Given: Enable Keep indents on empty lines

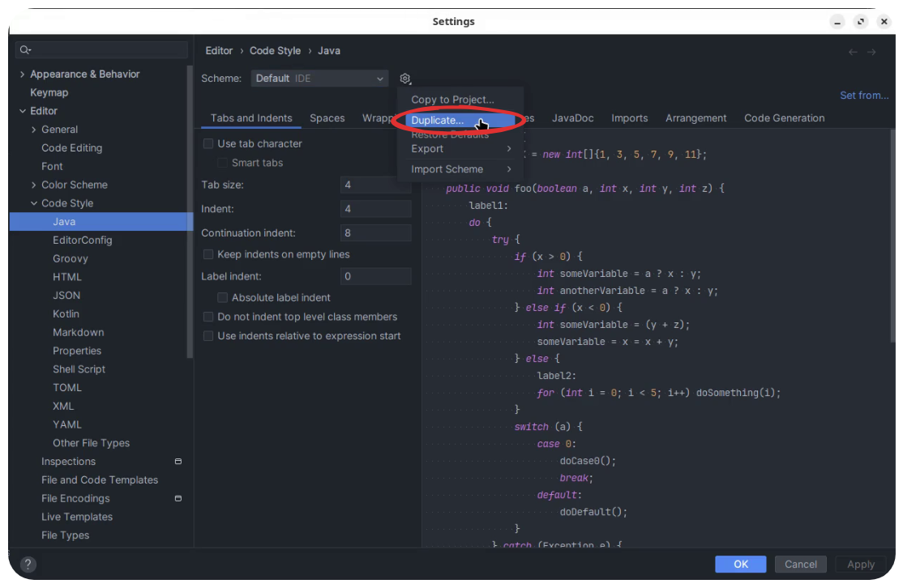Looking at the screenshot, I should click(x=208, y=254).
